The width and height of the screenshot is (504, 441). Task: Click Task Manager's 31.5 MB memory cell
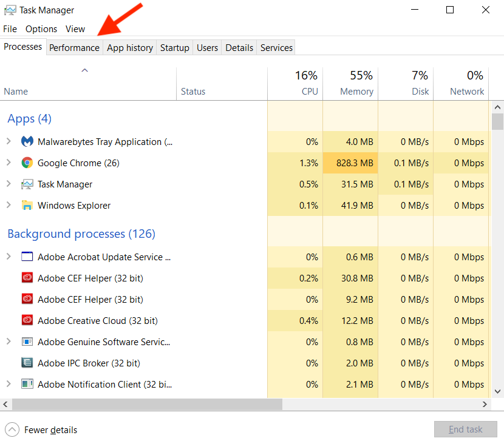(350, 184)
